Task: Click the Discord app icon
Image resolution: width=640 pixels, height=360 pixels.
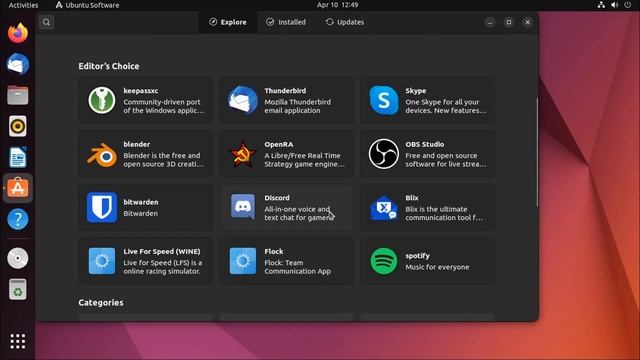Action: (243, 207)
